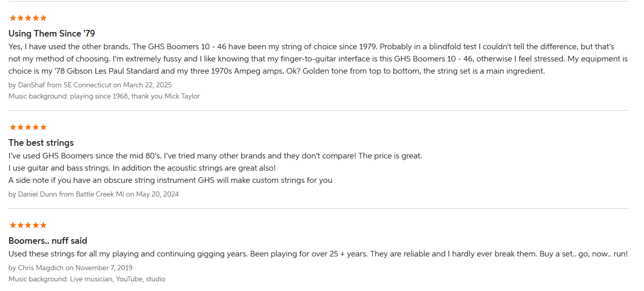Click star rating of 'The best strings' review
The height and width of the screenshot is (291, 644).
pyautogui.click(x=28, y=127)
